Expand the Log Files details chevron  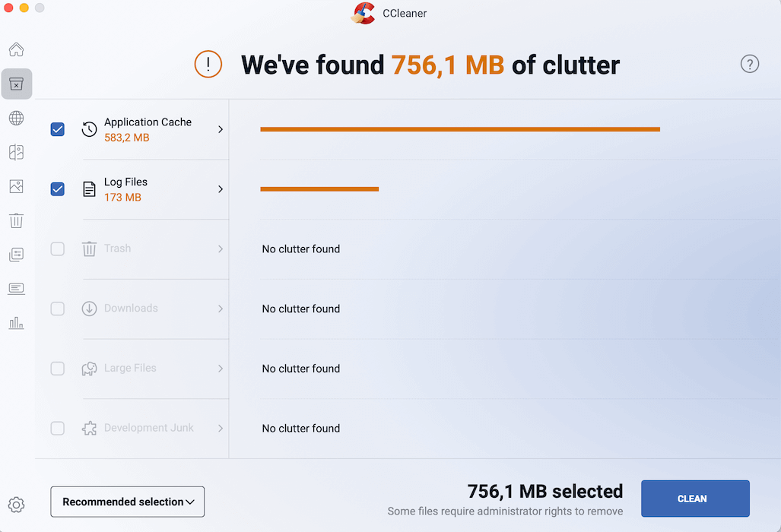[x=220, y=188]
